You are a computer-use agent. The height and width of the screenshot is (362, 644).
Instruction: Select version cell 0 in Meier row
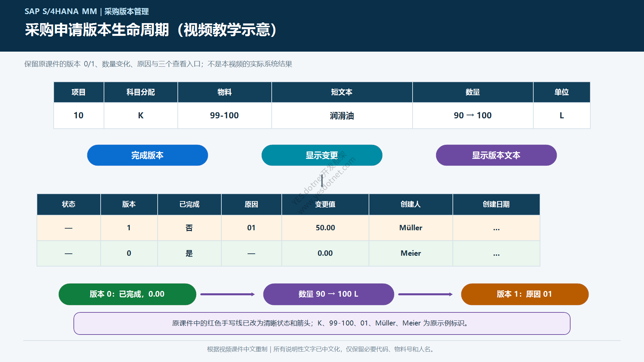129,253
